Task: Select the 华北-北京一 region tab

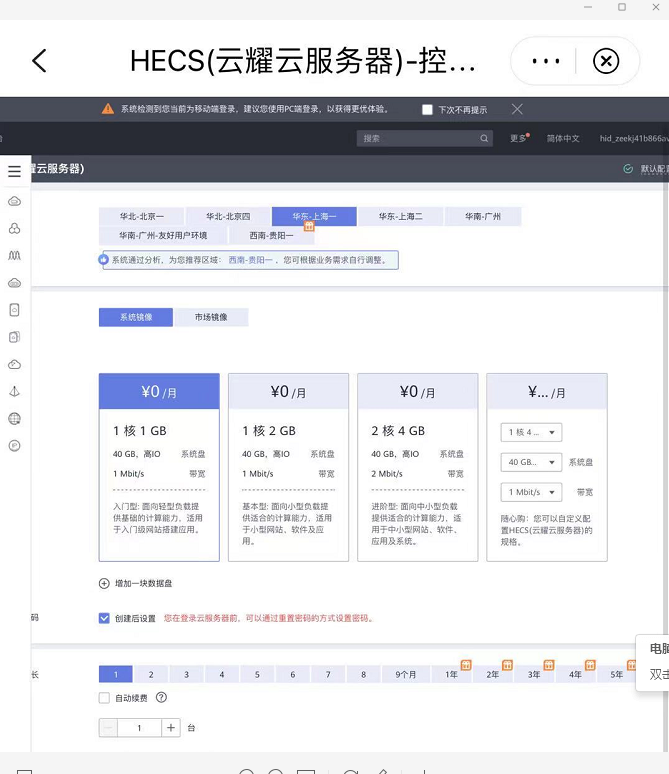Action: click(142, 216)
